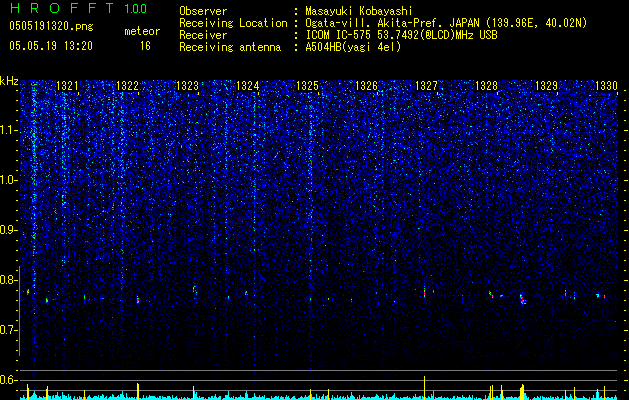The width and height of the screenshot is (629, 400).
Task: Click the 0.8 frequency axis label
Action: (9, 280)
